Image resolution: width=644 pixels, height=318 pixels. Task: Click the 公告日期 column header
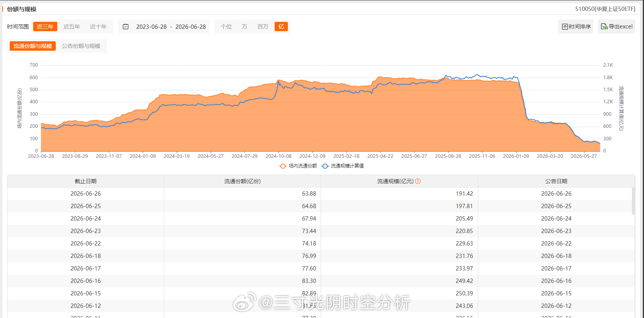[556, 181]
